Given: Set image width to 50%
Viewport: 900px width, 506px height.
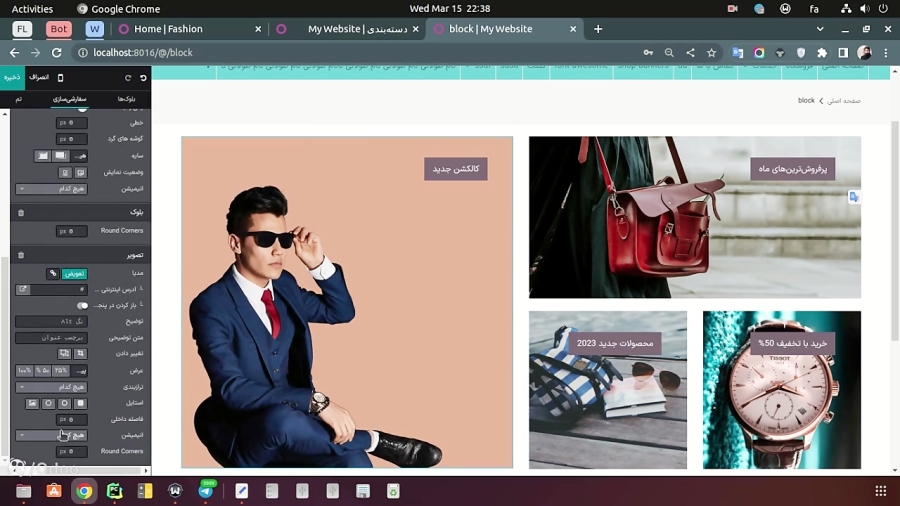Looking at the screenshot, I should pyautogui.click(x=43, y=371).
